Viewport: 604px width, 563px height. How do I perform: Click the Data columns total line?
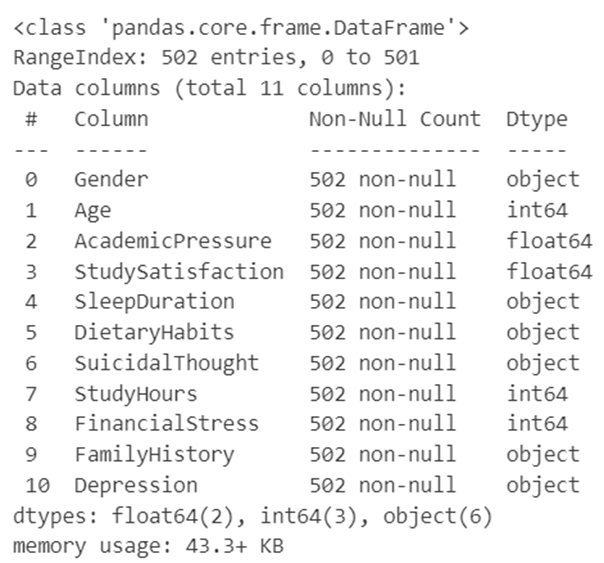click(210, 88)
